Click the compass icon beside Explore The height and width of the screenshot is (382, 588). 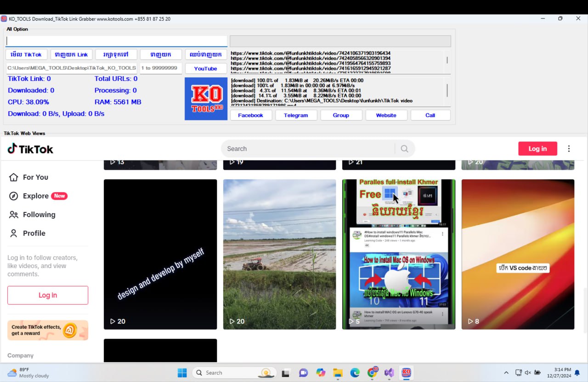coord(14,196)
